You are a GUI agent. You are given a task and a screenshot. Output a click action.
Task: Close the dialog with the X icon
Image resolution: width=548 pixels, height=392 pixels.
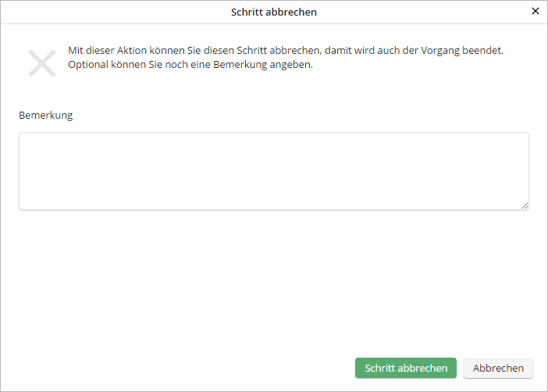click(535, 11)
